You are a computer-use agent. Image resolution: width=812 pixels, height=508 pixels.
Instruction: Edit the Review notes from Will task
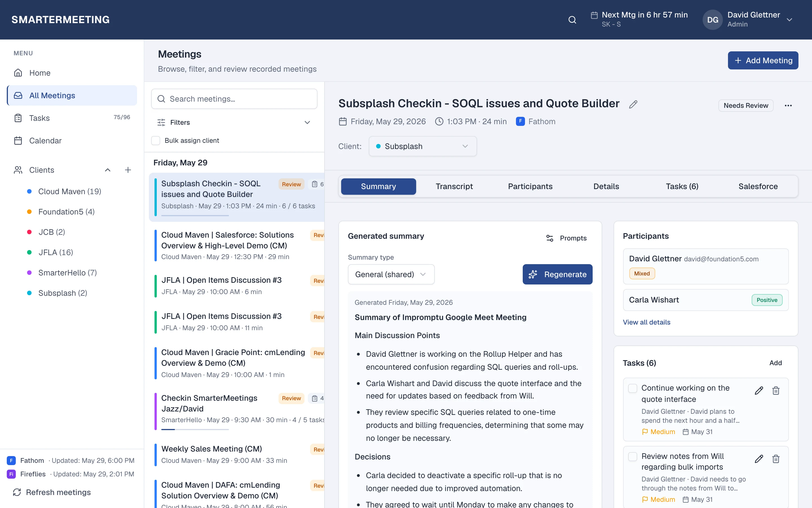pos(759,459)
